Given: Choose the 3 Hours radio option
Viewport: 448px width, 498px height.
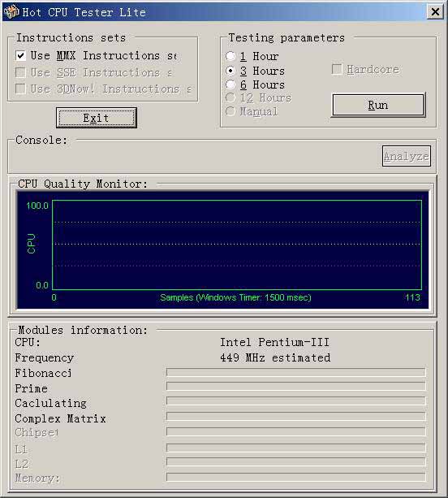Looking at the screenshot, I should (x=230, y=71).
